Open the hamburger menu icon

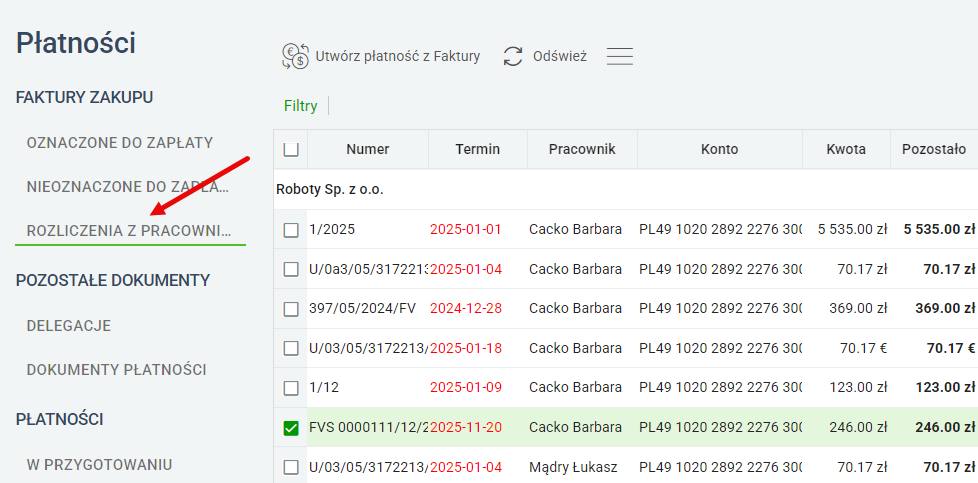coord(620,56)
